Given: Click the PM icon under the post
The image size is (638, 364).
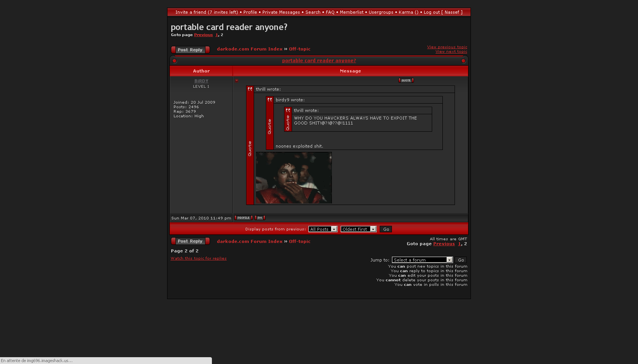Looking at the screenshot, I should coord(260,218).
